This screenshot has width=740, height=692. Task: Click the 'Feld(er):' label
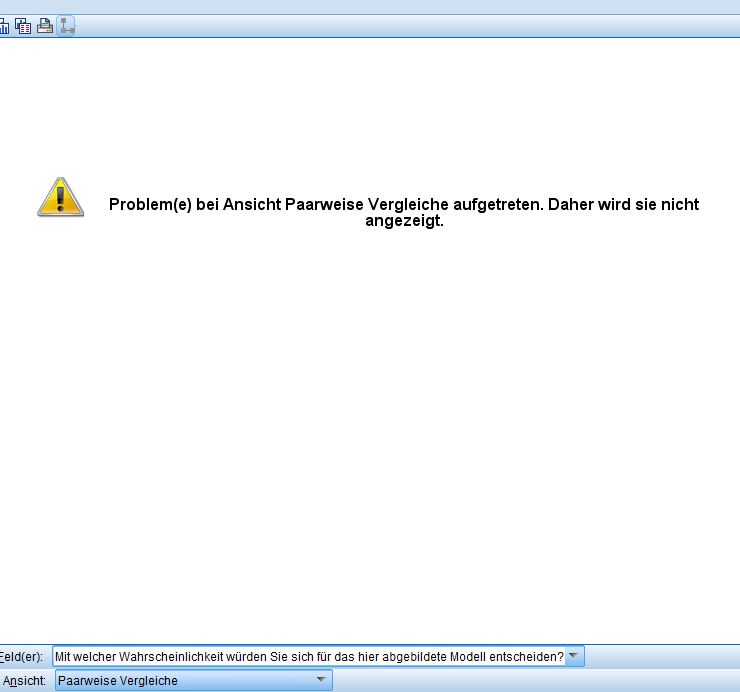click(x=21, y=656)
